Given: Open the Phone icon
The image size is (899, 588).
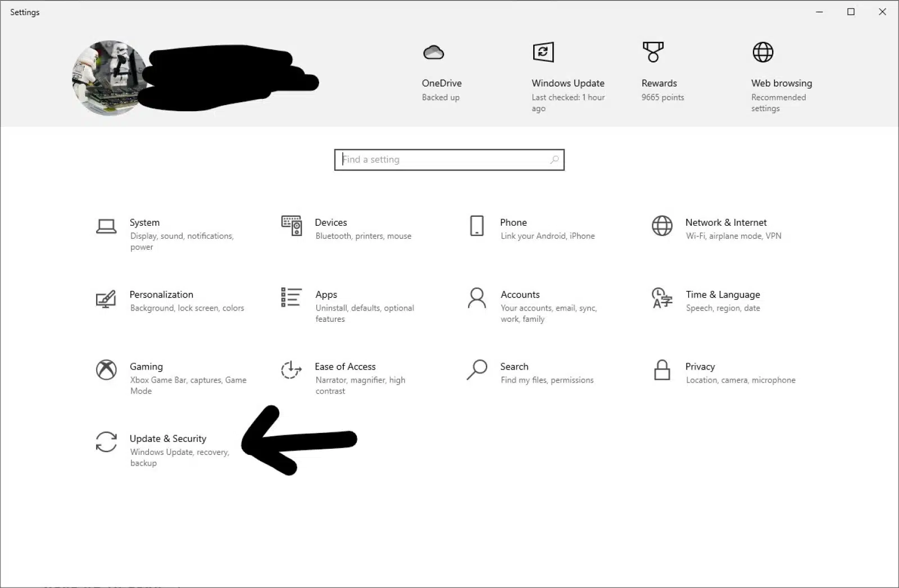Looking at the screenshot, I should pos(476,226).
